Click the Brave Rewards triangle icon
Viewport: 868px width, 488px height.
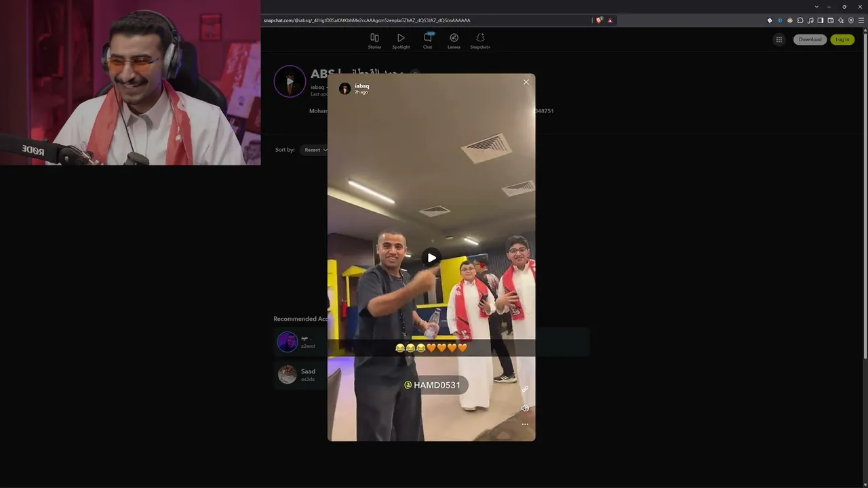click(610, 20)
